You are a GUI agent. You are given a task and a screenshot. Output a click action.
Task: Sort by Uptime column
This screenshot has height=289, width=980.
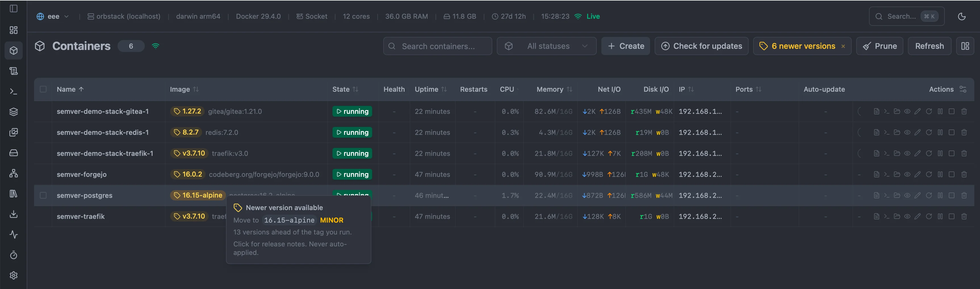coord(431,89)
